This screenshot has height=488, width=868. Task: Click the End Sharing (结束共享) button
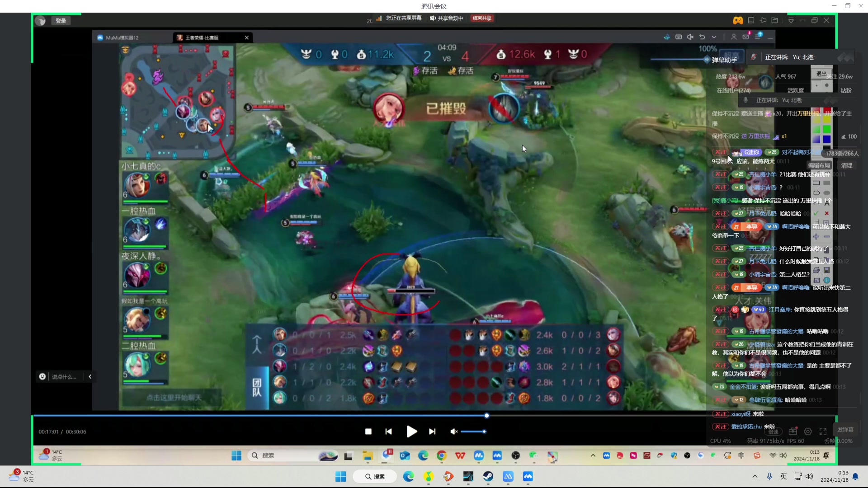[x=482, y=18]
